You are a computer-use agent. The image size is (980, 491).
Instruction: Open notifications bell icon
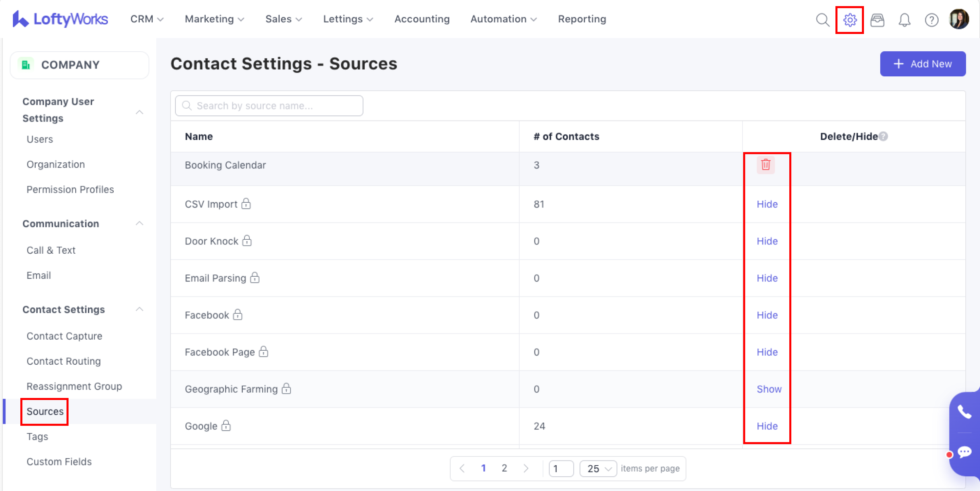pyautogui.click(x=904, y=20)
